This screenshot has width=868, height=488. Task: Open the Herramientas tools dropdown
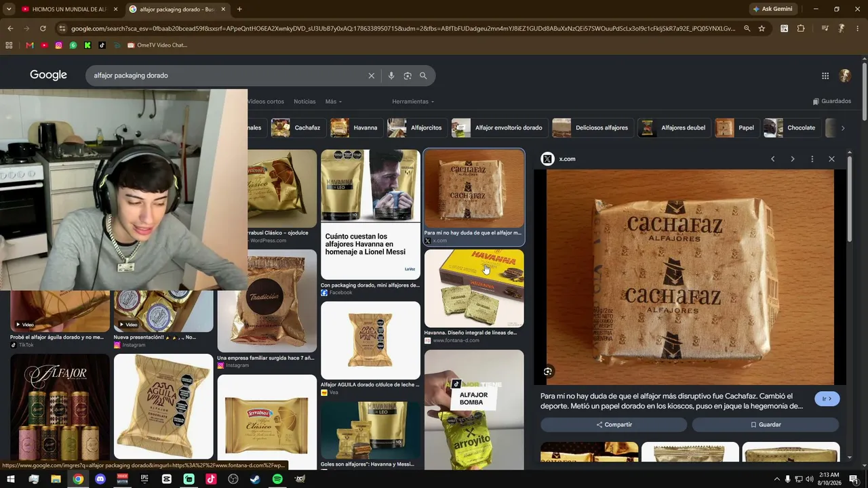click(x=413, y=102)
